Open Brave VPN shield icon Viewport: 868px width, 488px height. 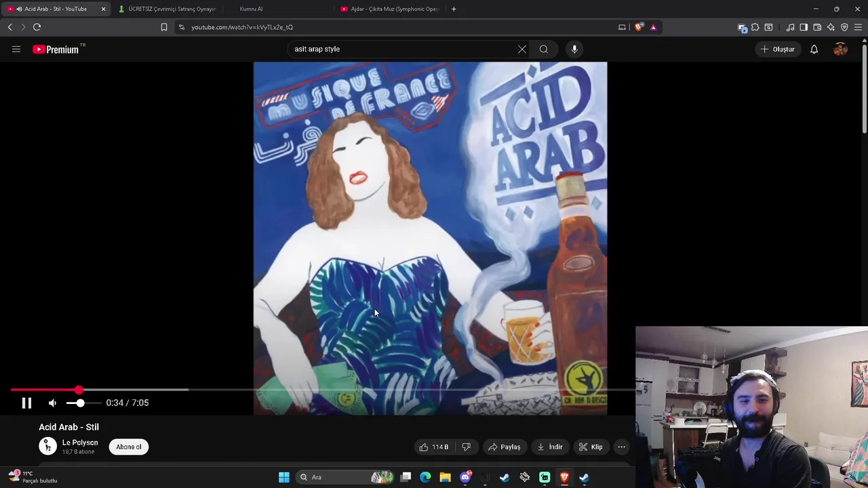click(844, 27)
